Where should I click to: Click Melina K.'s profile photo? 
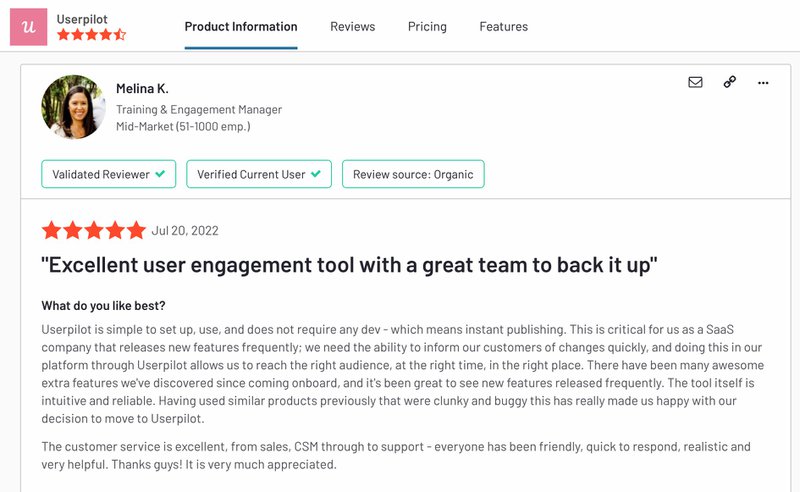click(73, 107)
